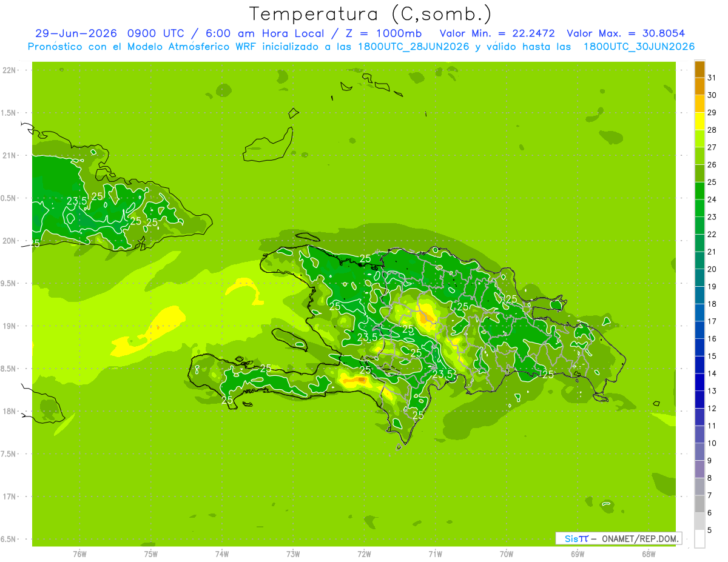
Task: Click the 74W longitude axis label
Action: pyautogui.click(x=222, y=554)
